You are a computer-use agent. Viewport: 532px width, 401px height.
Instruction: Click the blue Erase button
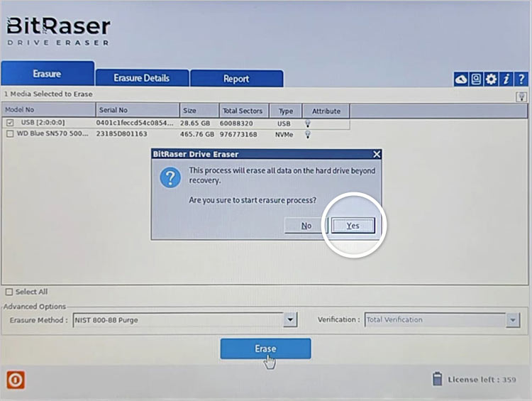(x=265, y=348)
